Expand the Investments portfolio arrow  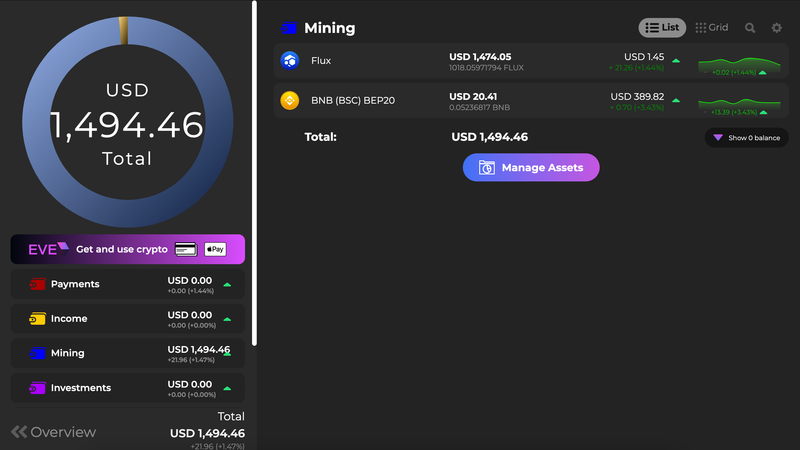227,389
